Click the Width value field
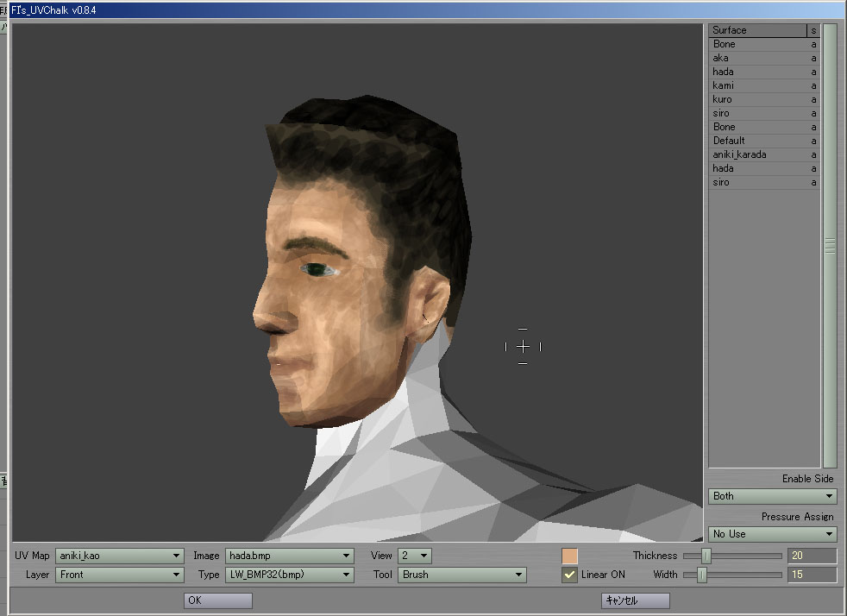The image size is (847, 616). [x=812, y=575]
